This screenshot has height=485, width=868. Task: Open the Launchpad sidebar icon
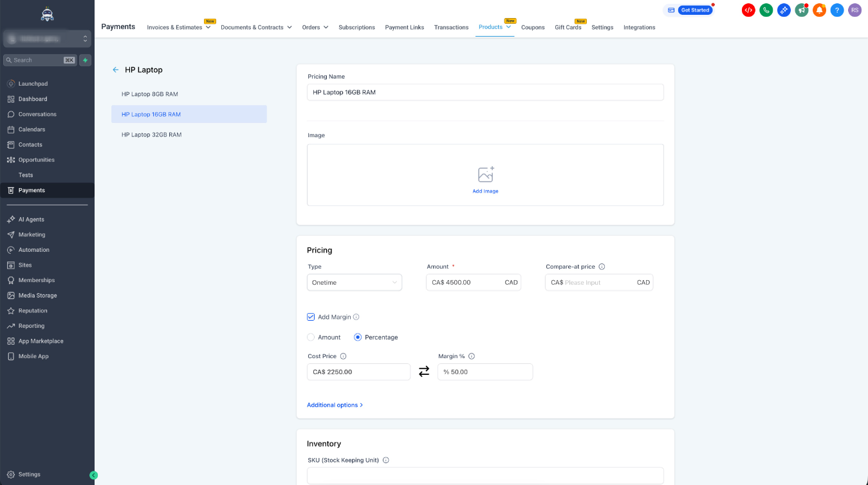point(11,84)
